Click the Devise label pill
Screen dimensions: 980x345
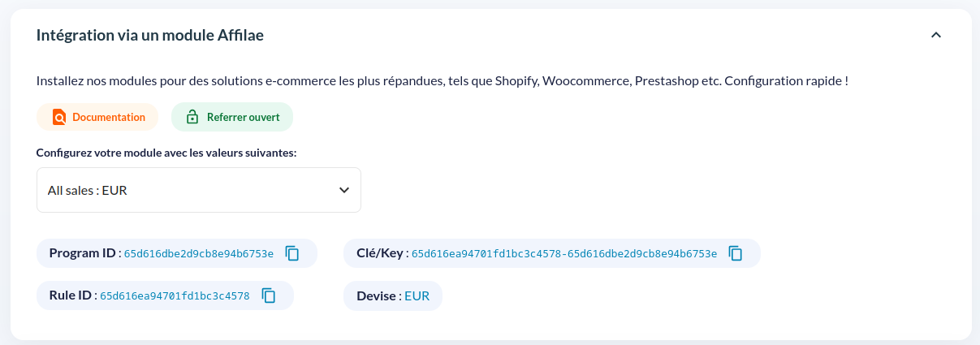tap(393, 295)
